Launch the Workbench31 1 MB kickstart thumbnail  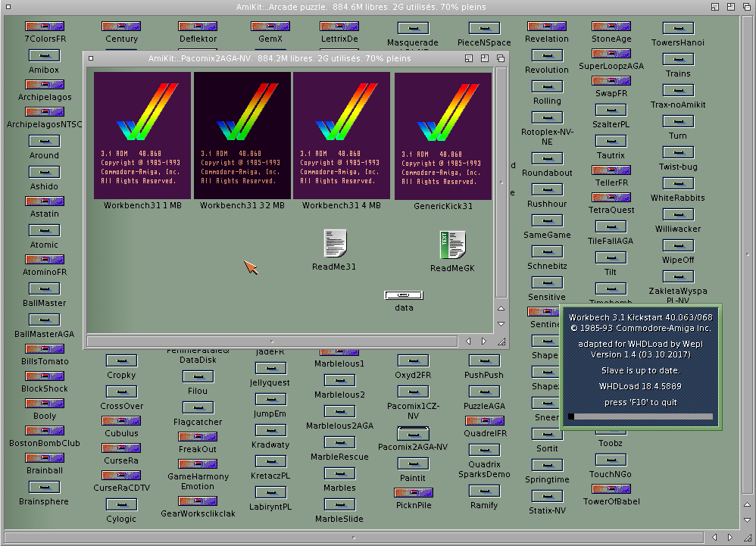[x=142, y=136]
